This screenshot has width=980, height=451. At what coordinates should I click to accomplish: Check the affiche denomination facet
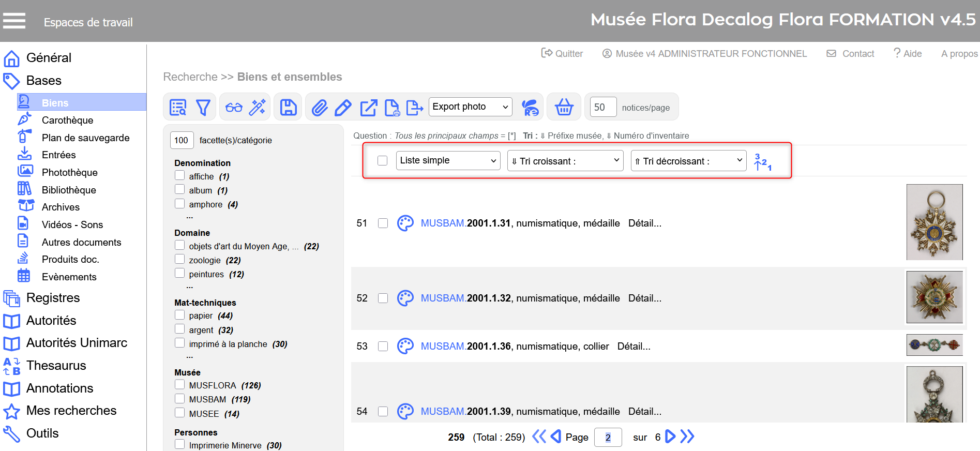[x=180, y=176]
